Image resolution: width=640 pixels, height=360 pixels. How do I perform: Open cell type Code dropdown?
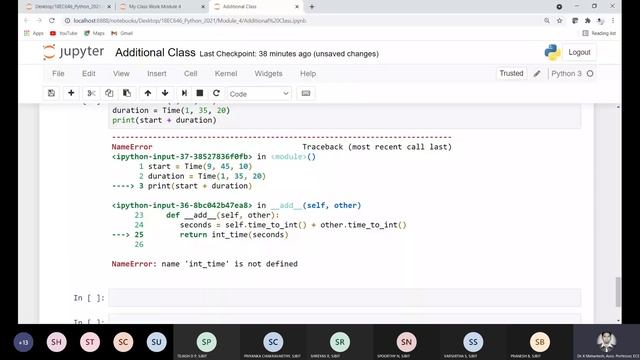pyautogui.click(x=259, y=93)
